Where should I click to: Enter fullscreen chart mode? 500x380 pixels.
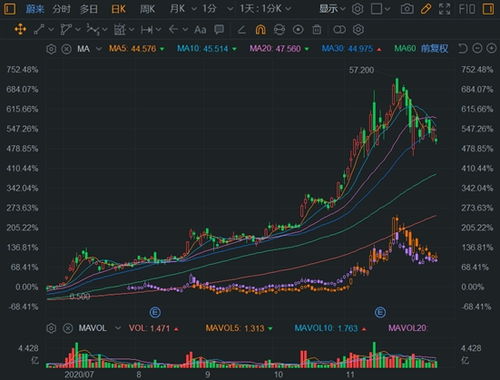click(444, 9)
